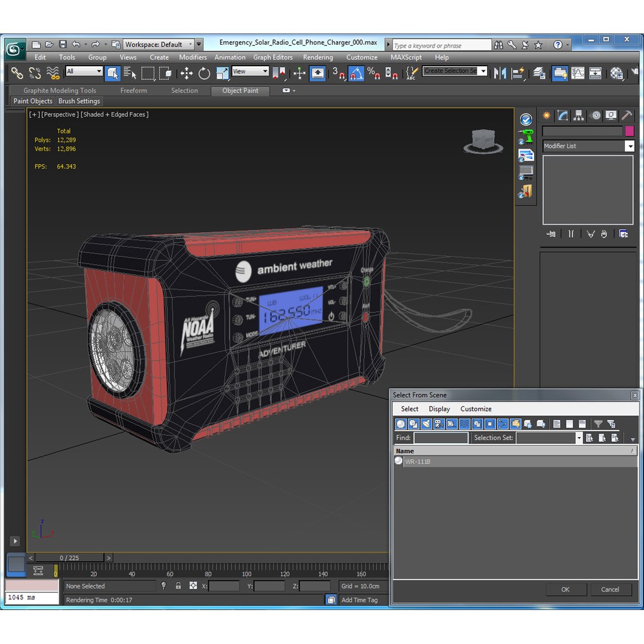Click the Brush Settings panel button
Screen dimensions: 644x644
coord(79,101)
